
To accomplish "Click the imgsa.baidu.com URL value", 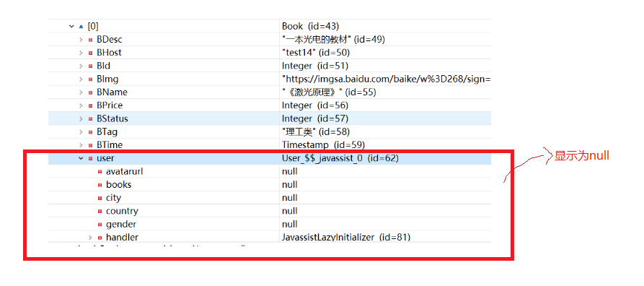I will pos(386,79).
